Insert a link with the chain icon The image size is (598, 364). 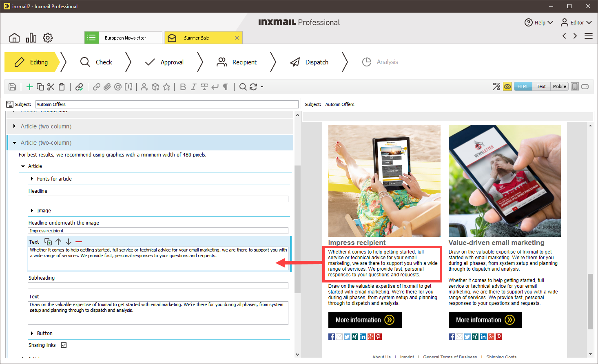point(97,87)
